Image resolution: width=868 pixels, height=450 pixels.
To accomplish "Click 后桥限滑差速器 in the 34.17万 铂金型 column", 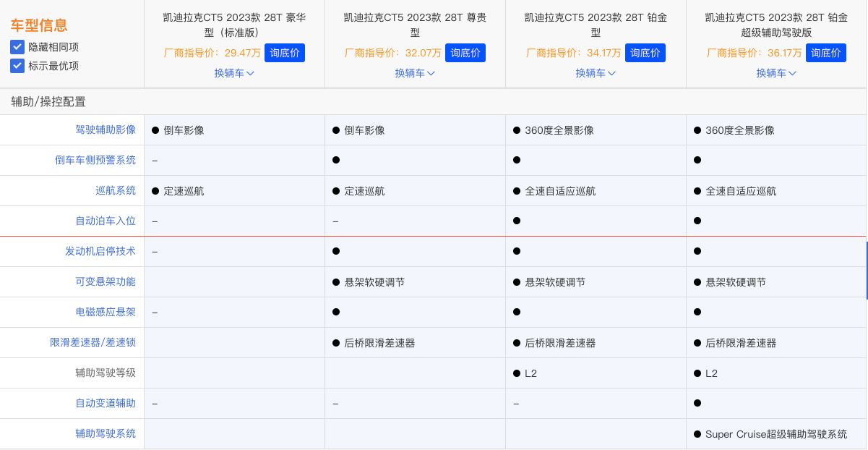I will (560, 343).
